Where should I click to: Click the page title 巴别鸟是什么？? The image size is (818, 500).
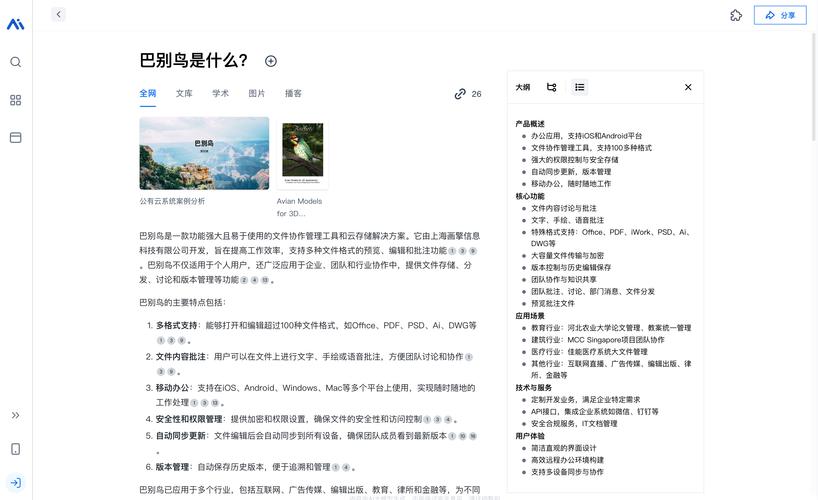194,61
